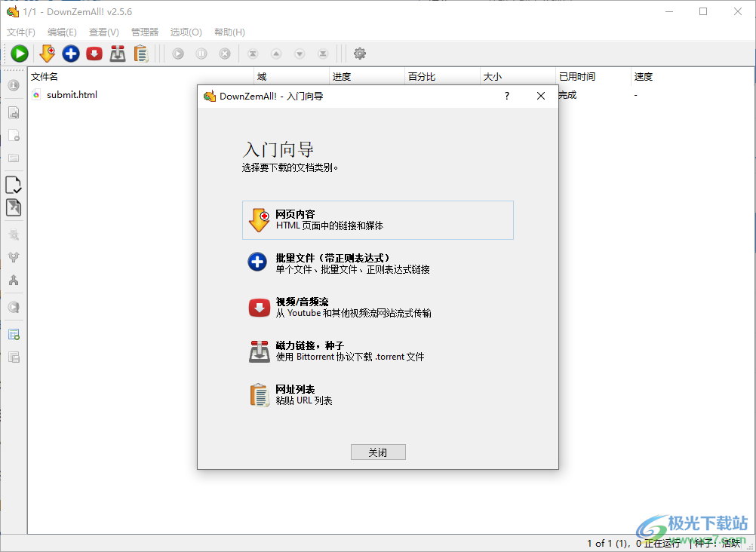
Task: Open the 帮助(H) menu
Action: click(229, 32)
